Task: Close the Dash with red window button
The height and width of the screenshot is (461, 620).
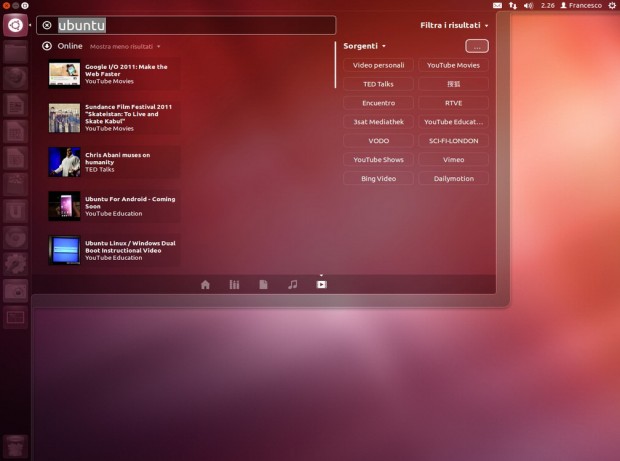Action: tap(6, 6)
